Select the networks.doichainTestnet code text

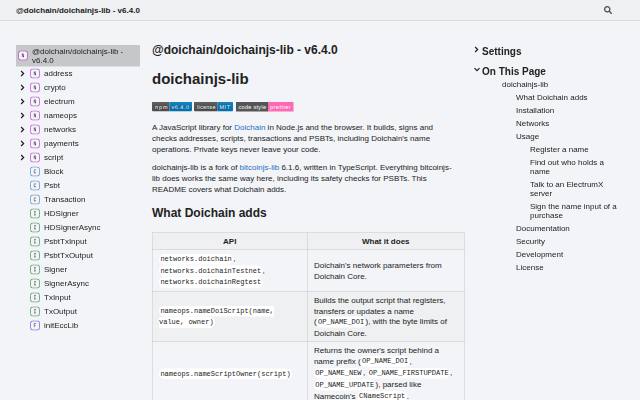coord(211,271)
